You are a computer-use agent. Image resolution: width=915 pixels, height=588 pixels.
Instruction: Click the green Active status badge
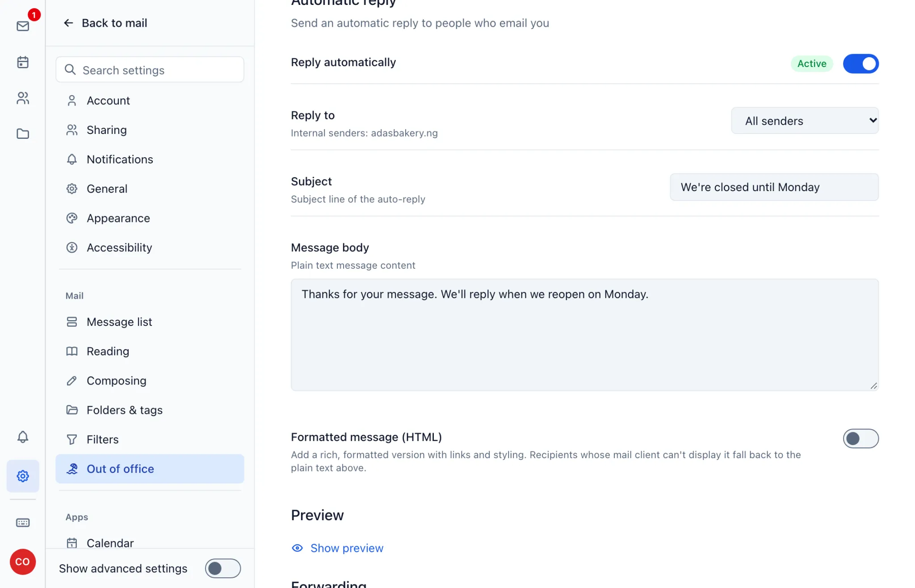click(x=812, y=63)
